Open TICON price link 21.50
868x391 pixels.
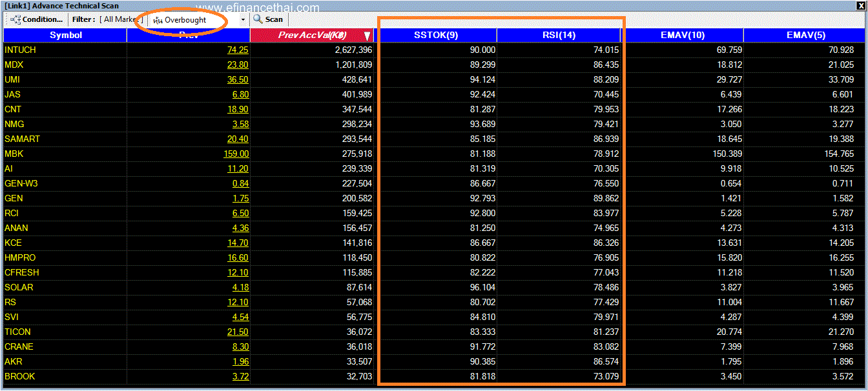[238, 332]
